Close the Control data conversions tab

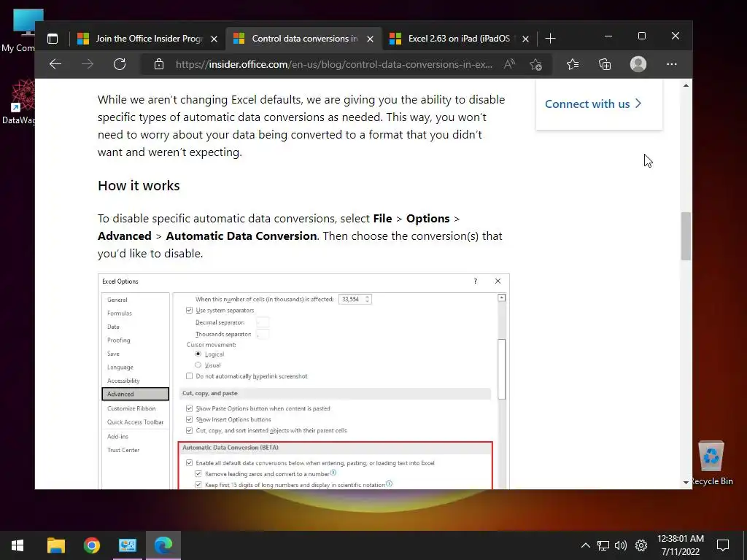point(370,39)
